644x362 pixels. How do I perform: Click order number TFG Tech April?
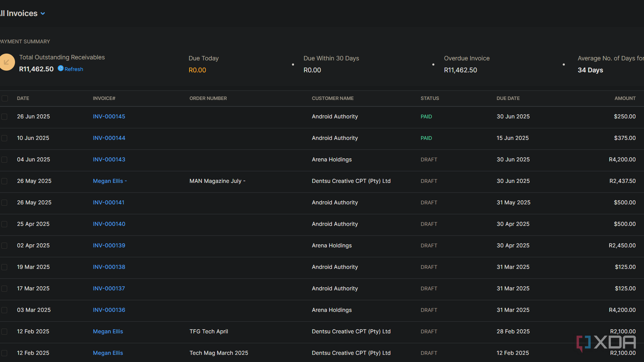(x=209, y=331)
